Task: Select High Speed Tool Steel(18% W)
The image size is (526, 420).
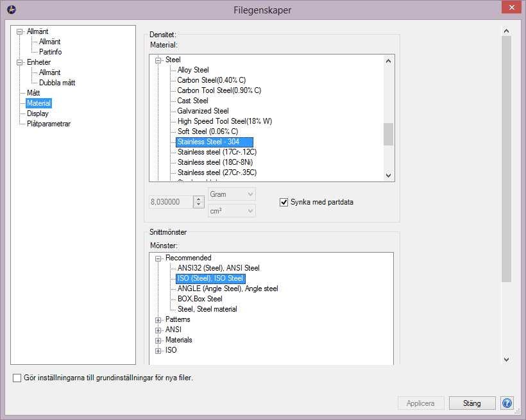Action: coord(225,121)
